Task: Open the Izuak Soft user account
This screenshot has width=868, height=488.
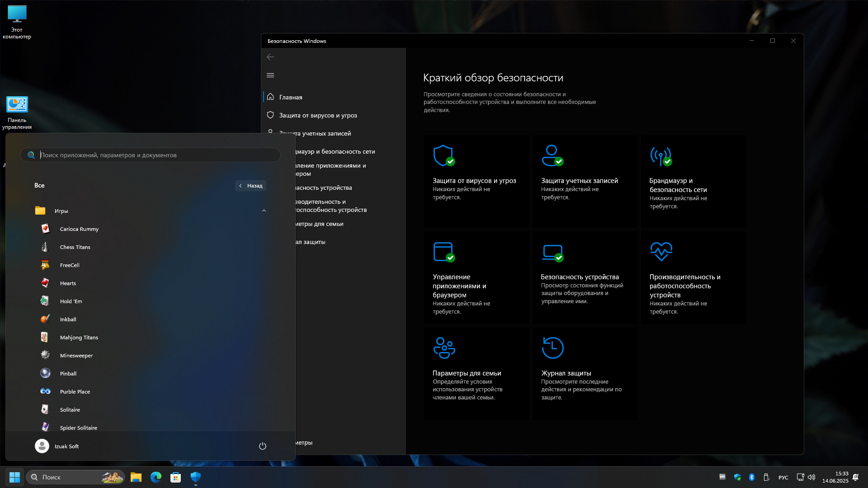Action: point(57,446)
